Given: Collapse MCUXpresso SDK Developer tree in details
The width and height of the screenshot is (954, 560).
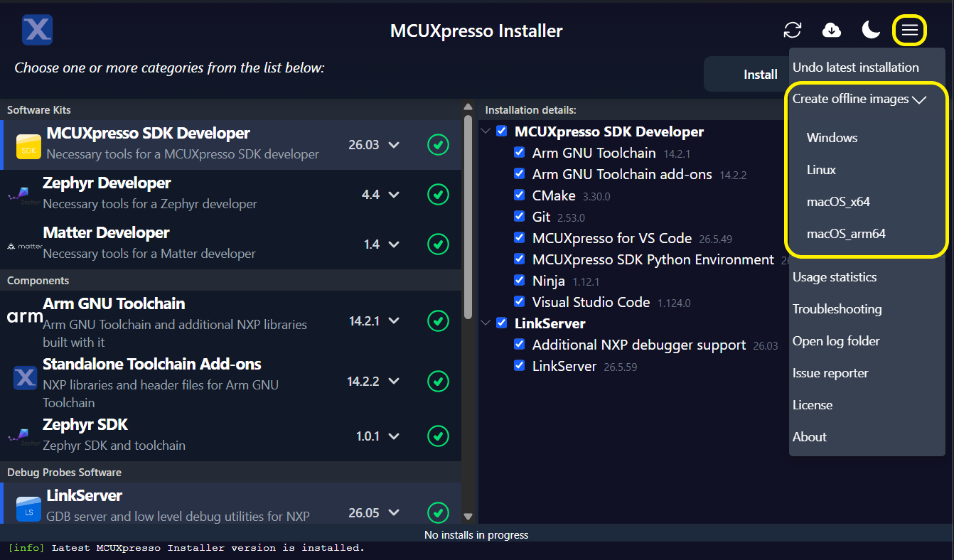Looking at the screenshot, I should (486, 131).
